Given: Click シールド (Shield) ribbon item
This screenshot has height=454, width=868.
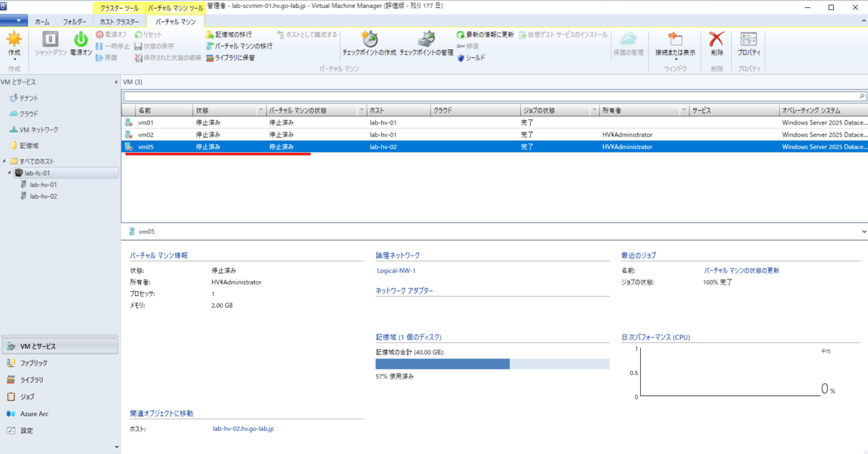Looking at the screenshot, I should tap(470, 57).
